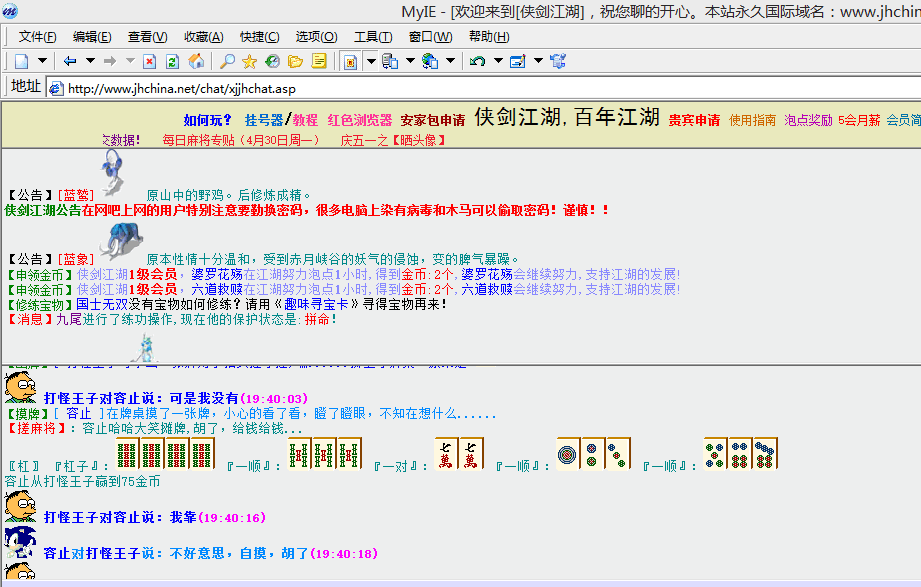Screen dimensions: 921x587
Task: Click the gray Forward arrow
Action: pos(110,61)
